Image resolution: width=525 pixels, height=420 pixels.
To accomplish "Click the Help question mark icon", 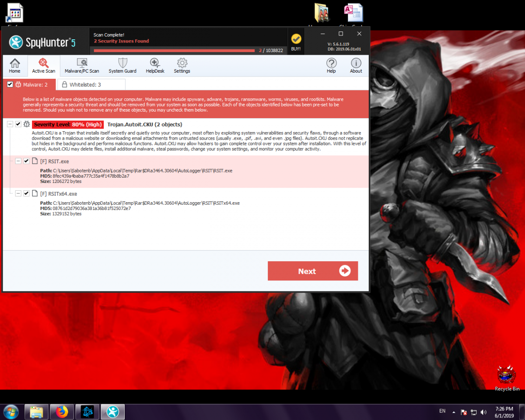I will point(331,66).
